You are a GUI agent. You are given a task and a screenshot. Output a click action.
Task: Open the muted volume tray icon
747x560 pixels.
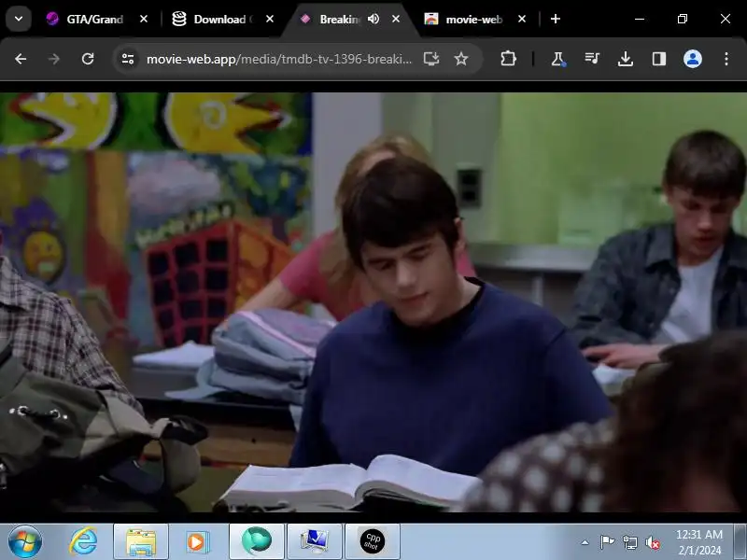point(652,542)
